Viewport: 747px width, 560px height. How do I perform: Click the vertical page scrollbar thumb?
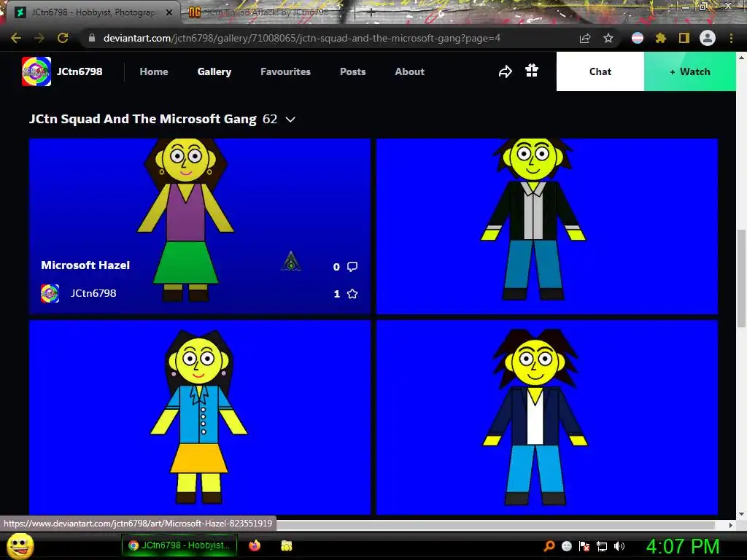[741, 279]
